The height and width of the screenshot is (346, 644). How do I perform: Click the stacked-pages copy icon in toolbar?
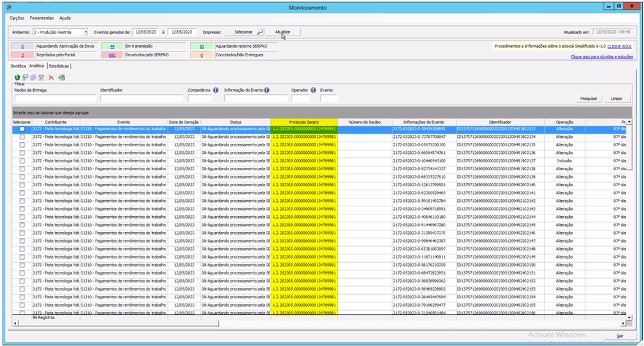(x=33, y=77)
